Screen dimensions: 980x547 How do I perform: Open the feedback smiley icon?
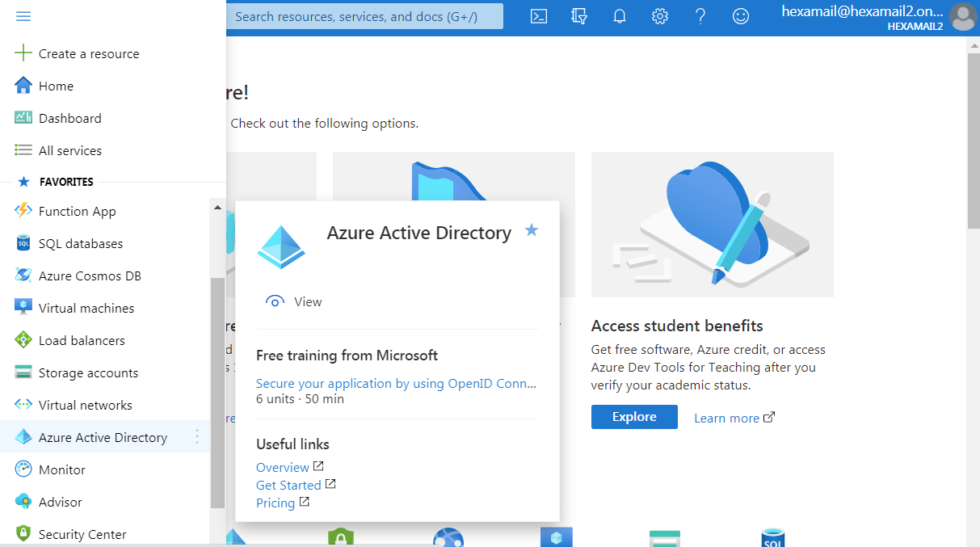click(741, 16)
